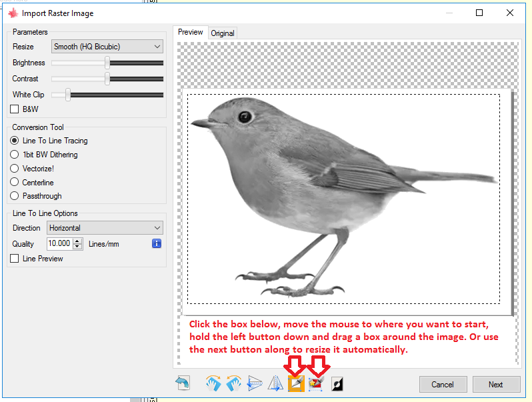Invert the image colors
Viewport: 532px width, 402px height.
point(337,383)
